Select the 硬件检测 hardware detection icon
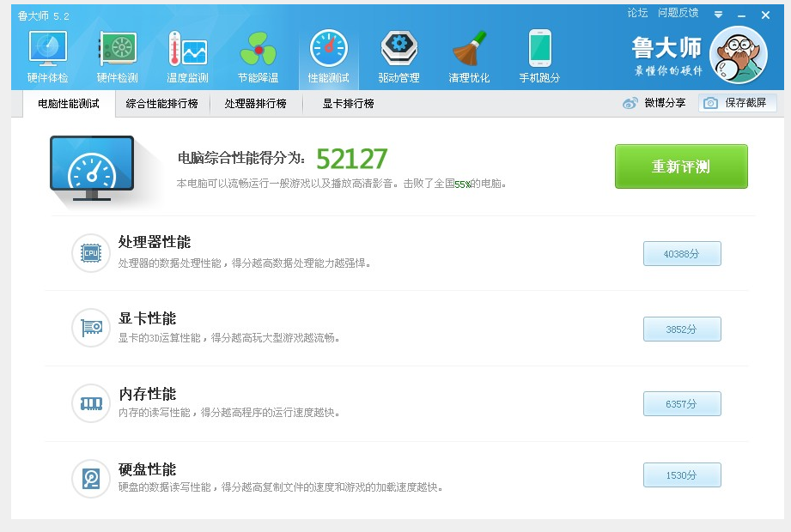 [117, 50]
